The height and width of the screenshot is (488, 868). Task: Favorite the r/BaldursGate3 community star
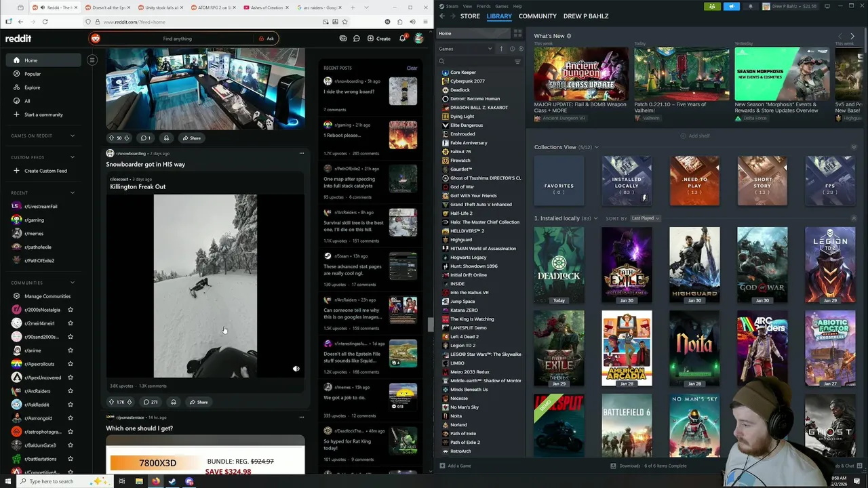(71, 445)
